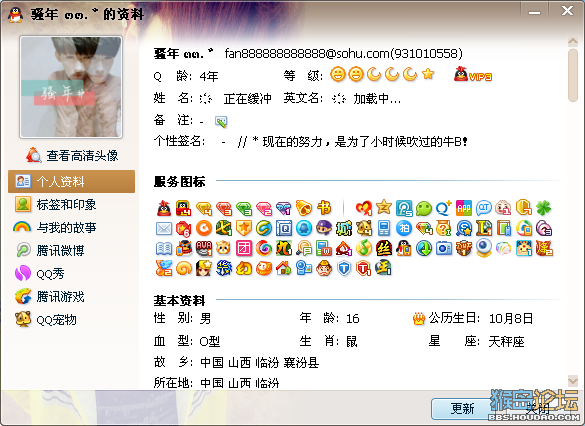Click the hometown 中国 山西 临汾 襄汾县

pyautogui.click(x=260, y=363)
